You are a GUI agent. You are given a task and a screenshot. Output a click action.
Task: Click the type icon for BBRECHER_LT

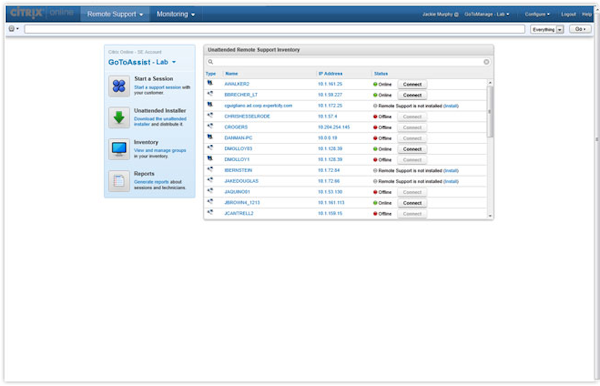coord(210,94)
